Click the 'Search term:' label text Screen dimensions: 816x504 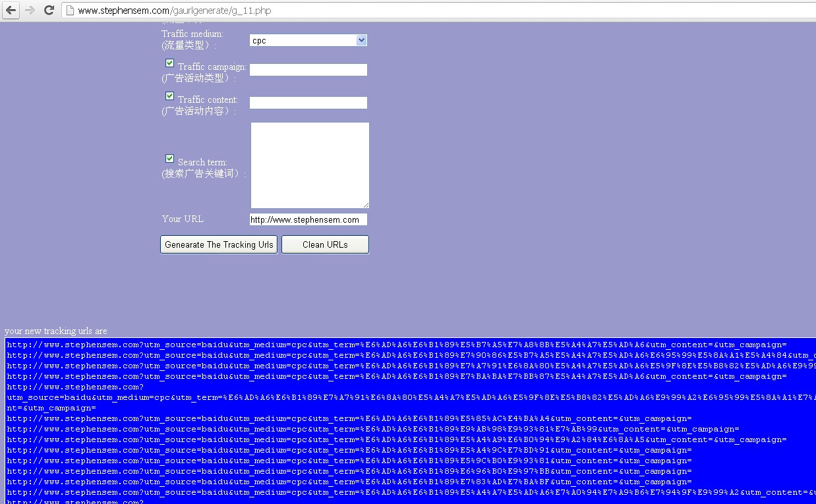coord(202,162)
